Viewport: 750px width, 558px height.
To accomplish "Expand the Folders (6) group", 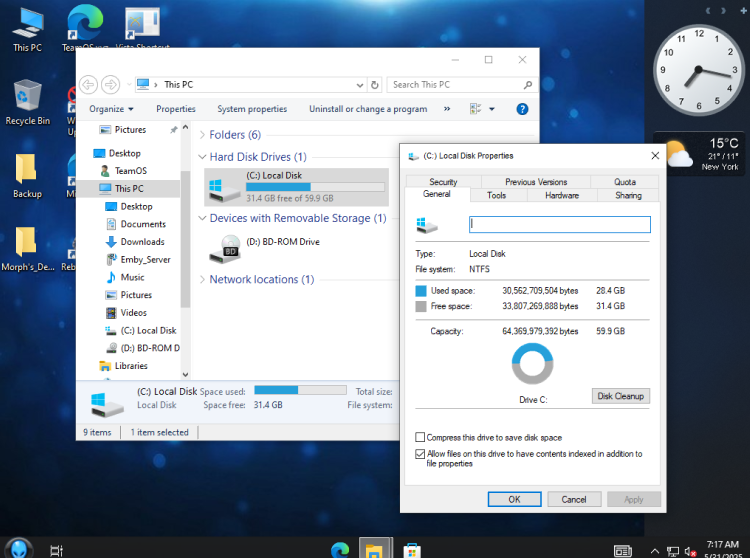I will click(x=202, y=135).
